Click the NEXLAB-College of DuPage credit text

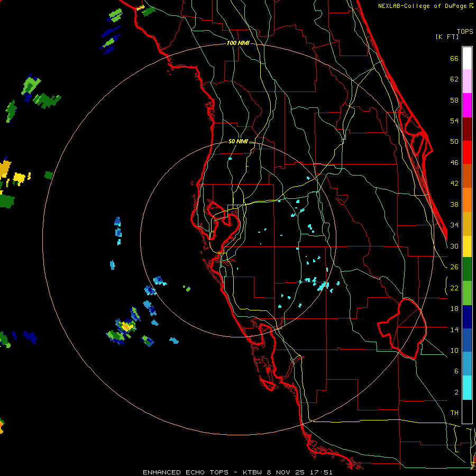coord(423,6)
